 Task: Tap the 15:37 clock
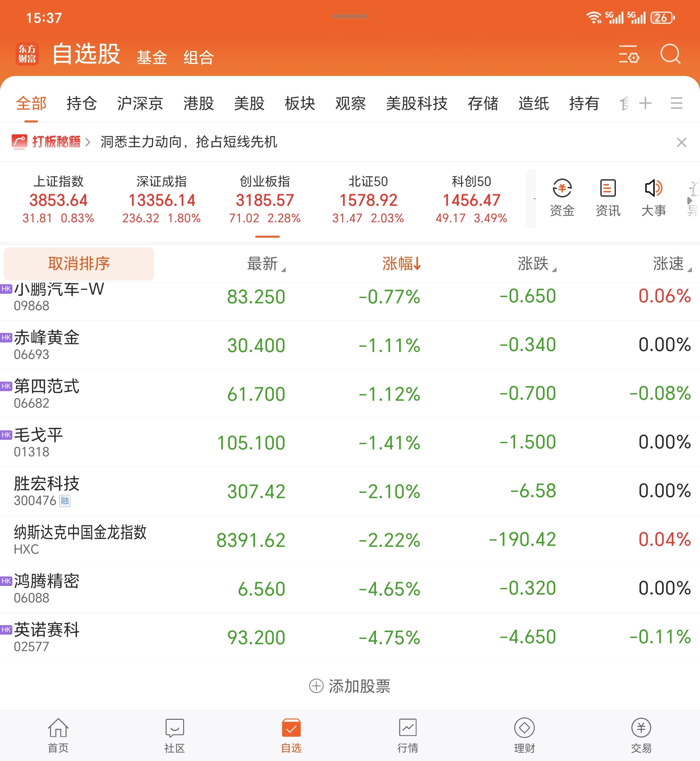44,18
